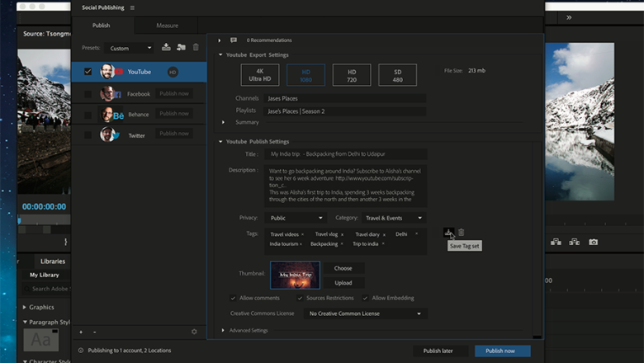The image size is (644, 363).
Task: Click the Publish now button
Action: click(x=503, y=351)
